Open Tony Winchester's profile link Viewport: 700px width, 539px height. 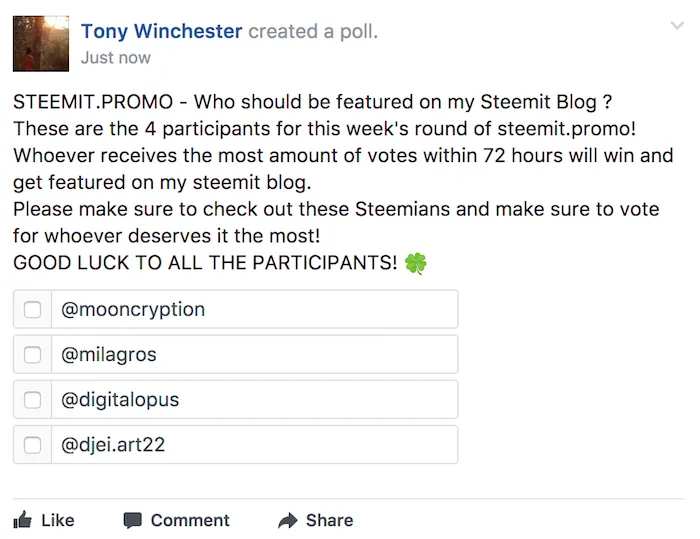click(x=162, y=31)
